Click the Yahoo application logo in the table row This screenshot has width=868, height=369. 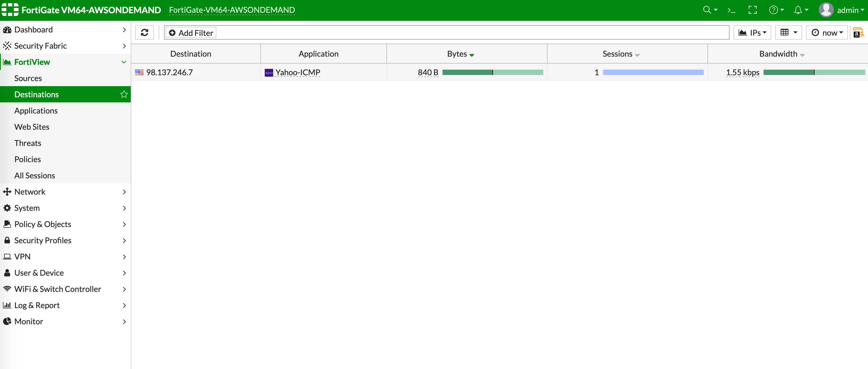268,72
